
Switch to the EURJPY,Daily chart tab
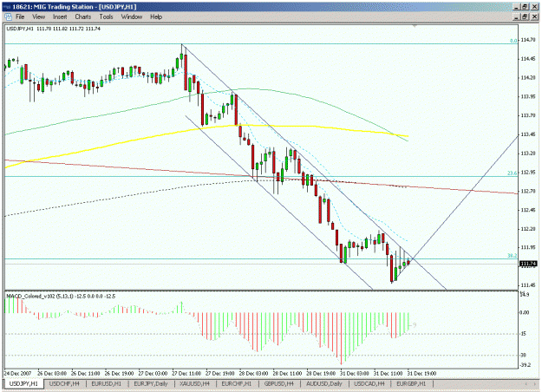(151, 383)
